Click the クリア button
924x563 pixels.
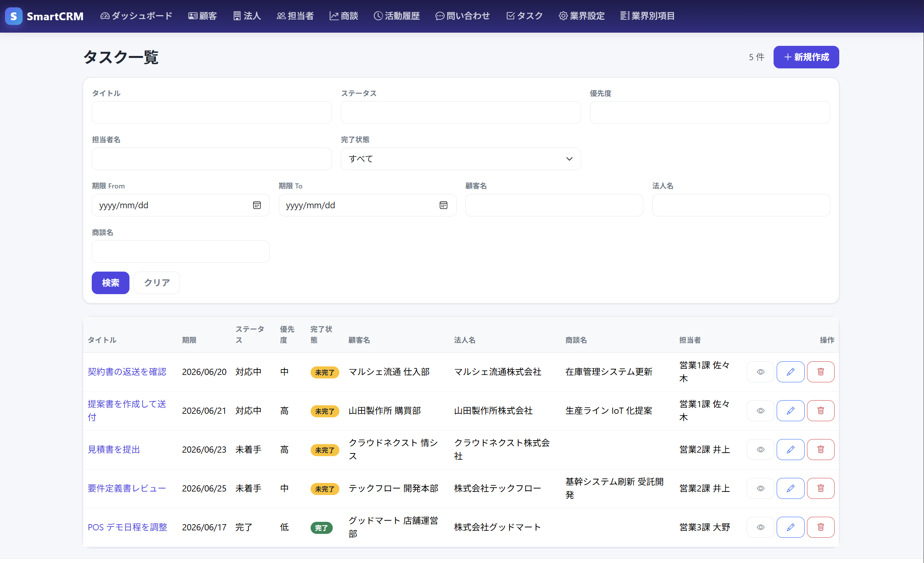click(157, 283)
